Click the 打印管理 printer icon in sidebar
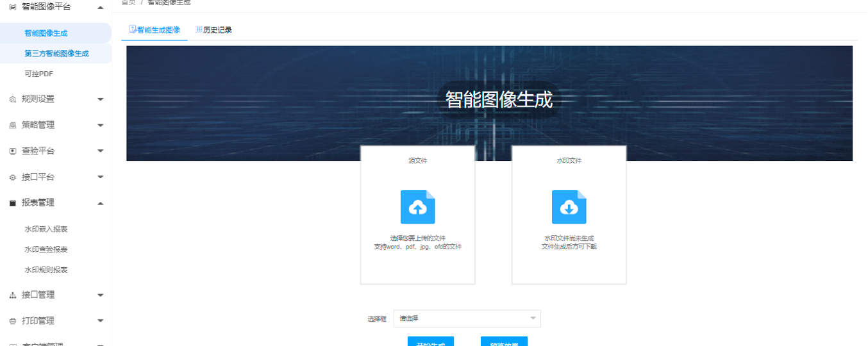Image resolution: width=868 pixels, height=346 pixels. (13, 321)
